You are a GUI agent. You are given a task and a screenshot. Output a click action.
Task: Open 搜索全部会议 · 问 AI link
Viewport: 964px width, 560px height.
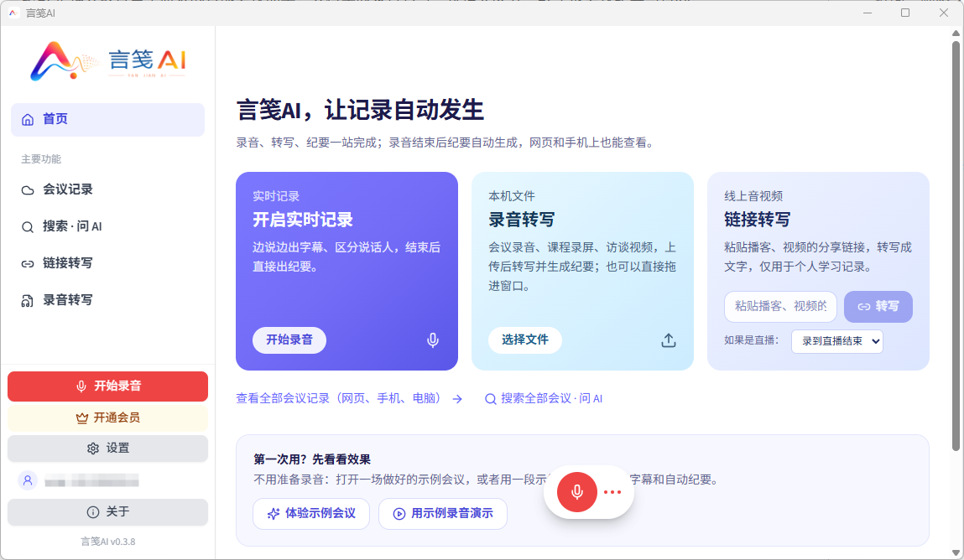pyautogui.click(x=544, y=398)
